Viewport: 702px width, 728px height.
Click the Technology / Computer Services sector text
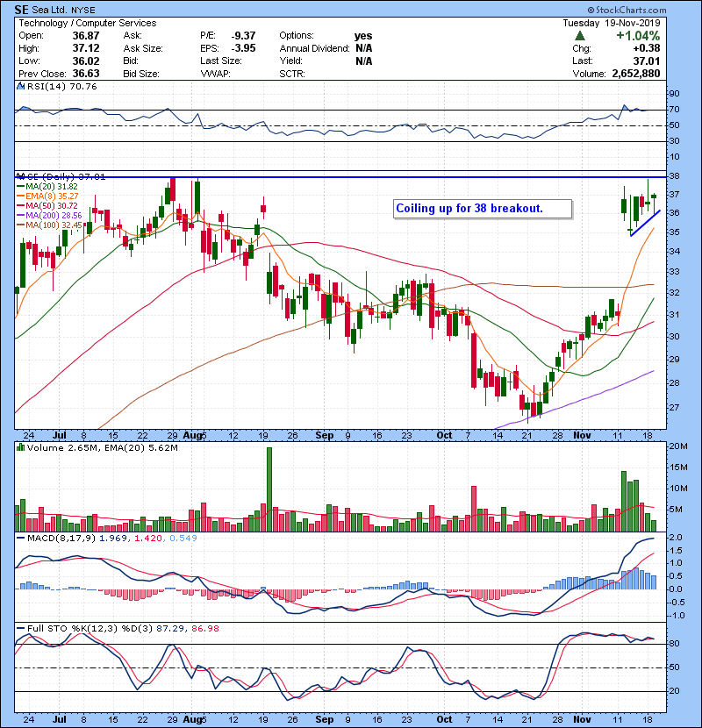(88, 23)
